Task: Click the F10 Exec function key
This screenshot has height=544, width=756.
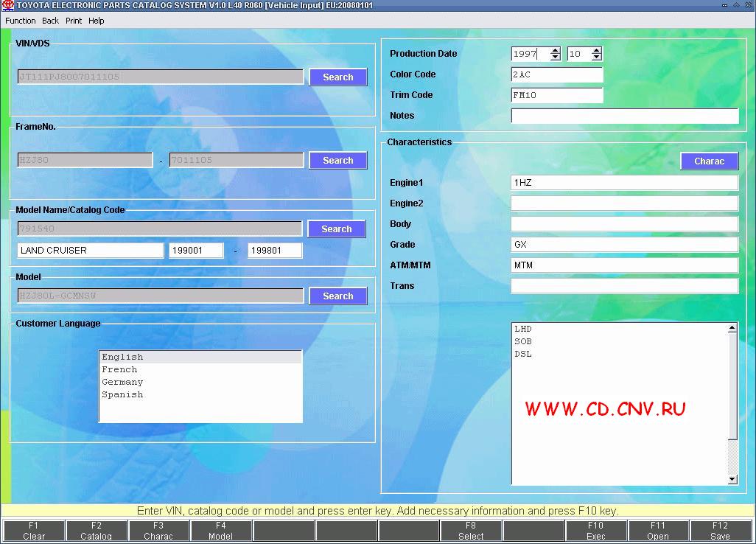Action: [x=595, y=531]
